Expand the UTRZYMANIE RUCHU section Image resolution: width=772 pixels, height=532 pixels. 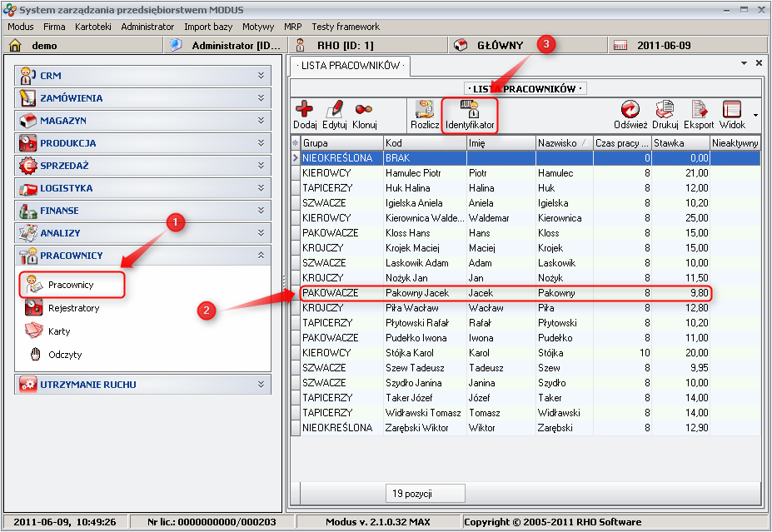(x=143, y=385)
